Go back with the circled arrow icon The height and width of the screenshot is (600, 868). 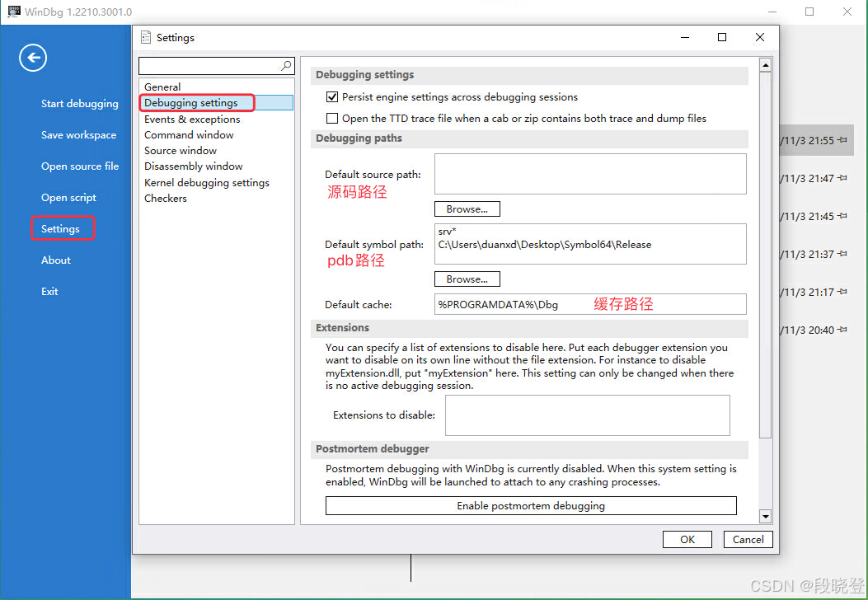tap(33, 58)
